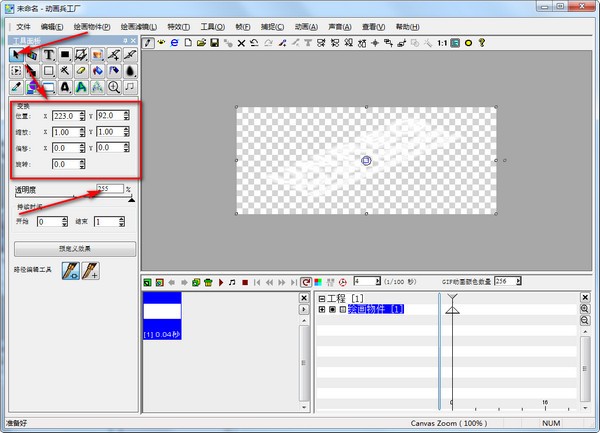Open the 动画(A) menu
The image size is (600, 433).
(x=308, y=27)
